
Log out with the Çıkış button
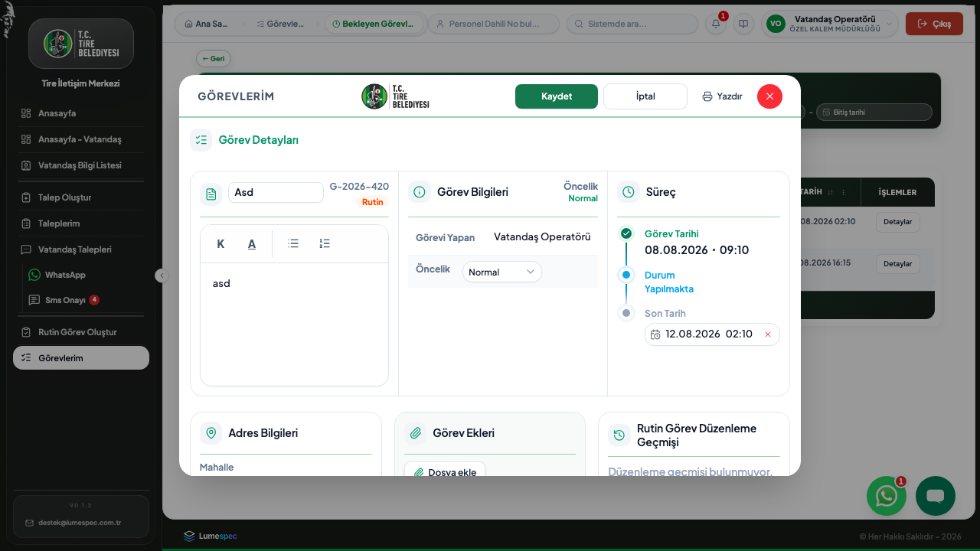click(934, 24)
